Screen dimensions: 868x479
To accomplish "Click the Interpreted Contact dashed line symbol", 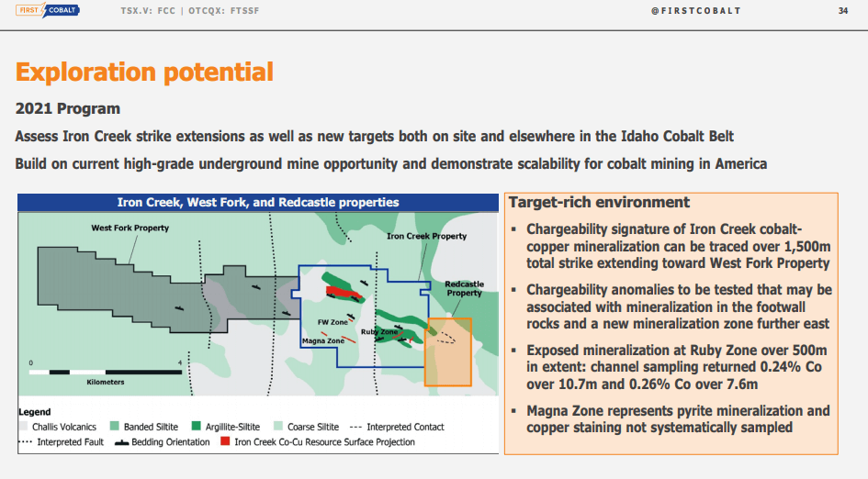I will 356,427.
